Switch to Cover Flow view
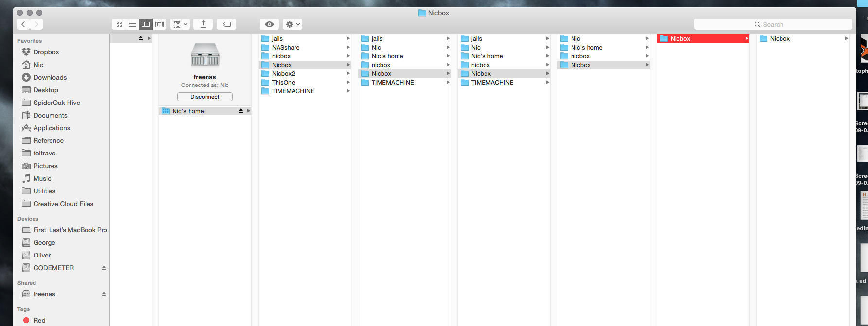Image resolution: width=868 pixels, height=326 pixels. coord(159,24)
